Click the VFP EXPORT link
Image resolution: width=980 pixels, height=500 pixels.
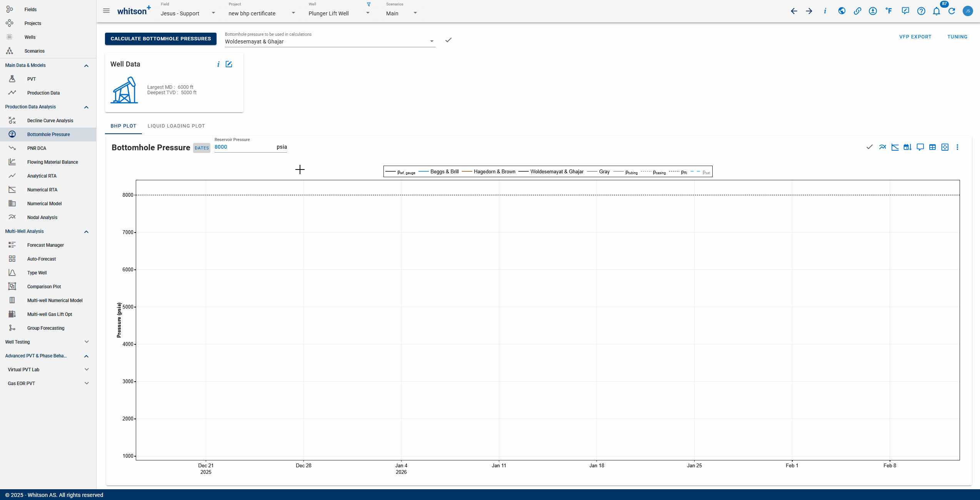coord(915,37)
